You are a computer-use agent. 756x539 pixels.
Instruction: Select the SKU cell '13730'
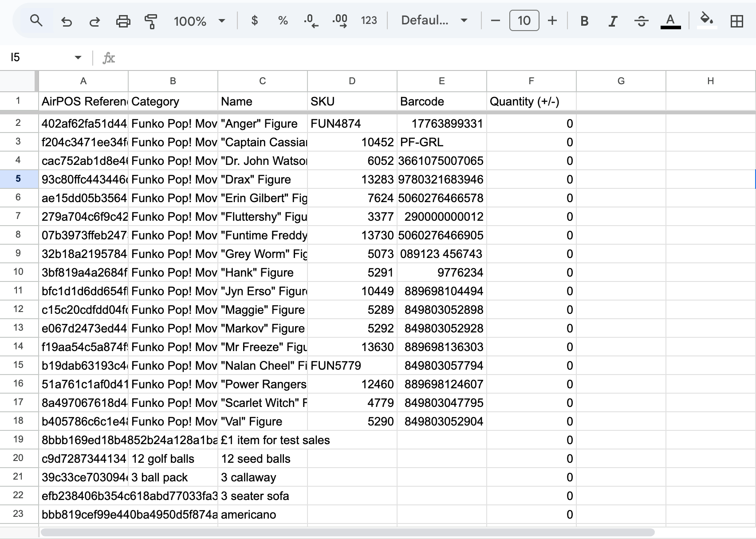coord(352,235)
